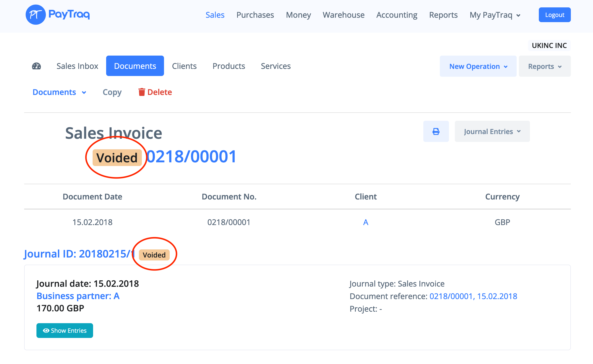Screen dimensions: 593x364
Task: Open the dashboard gauge icon
Action: point(36,66)
